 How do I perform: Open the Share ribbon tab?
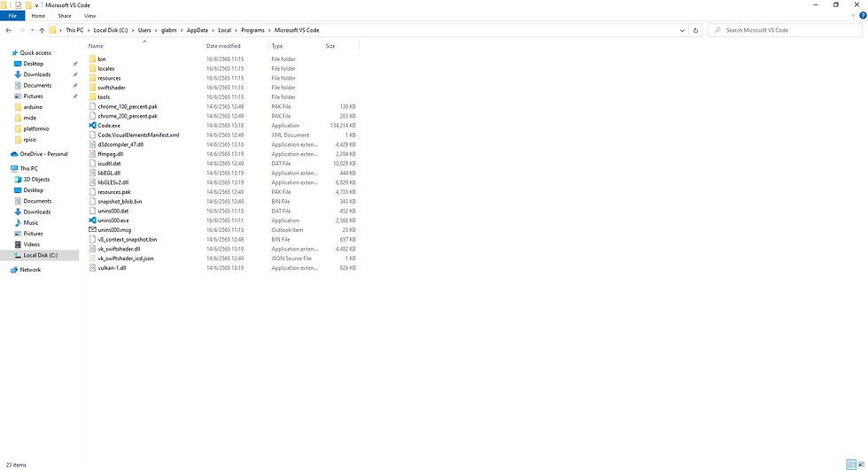[64, 16]
